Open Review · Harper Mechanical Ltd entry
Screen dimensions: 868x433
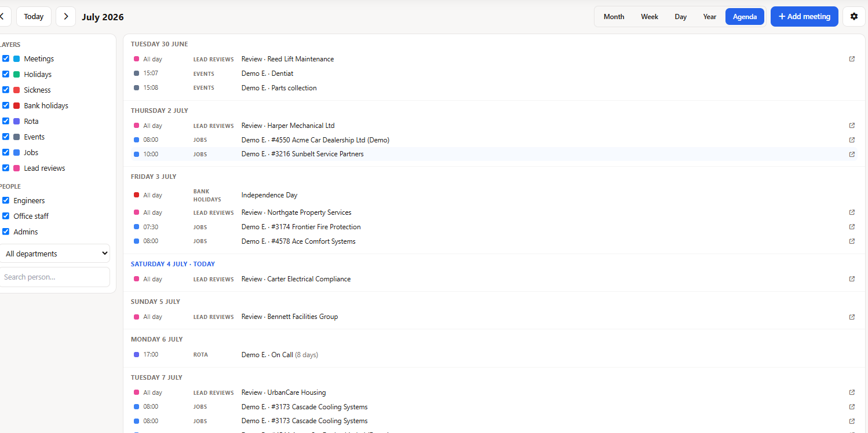pyautogui.click(x=494, y=126)
